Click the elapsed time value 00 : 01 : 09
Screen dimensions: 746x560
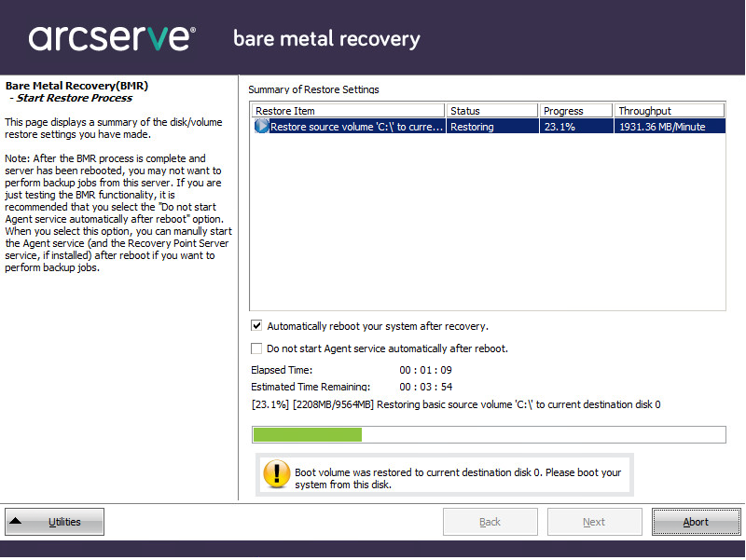click(426, 370)
